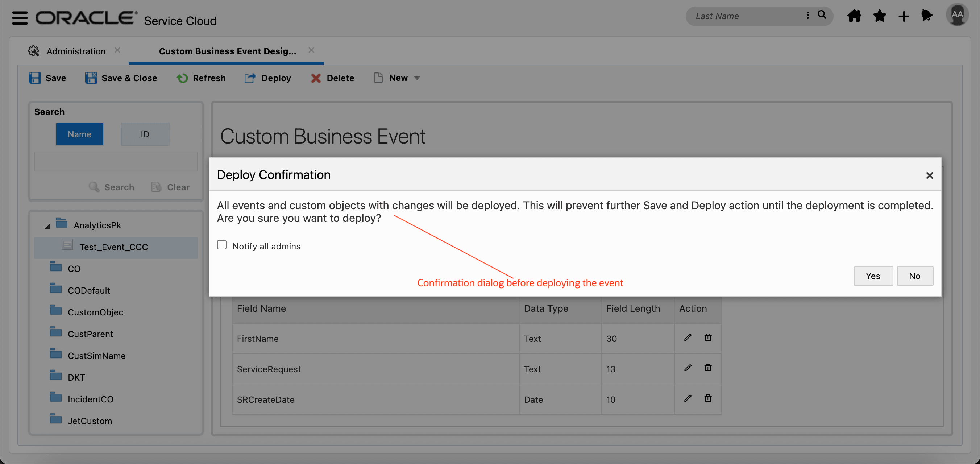The width and height of the screenshot is (980, 464).
Task: Delete the ServiceRequest field trash icon
Action: 707,368
